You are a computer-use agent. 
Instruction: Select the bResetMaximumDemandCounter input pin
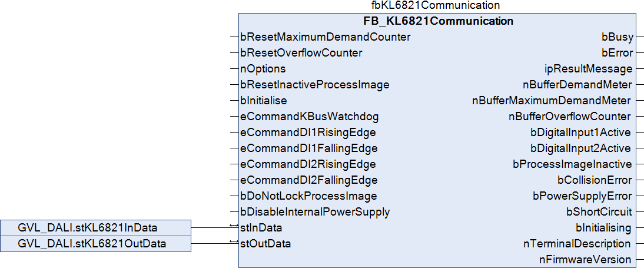(x=325, y=37)
